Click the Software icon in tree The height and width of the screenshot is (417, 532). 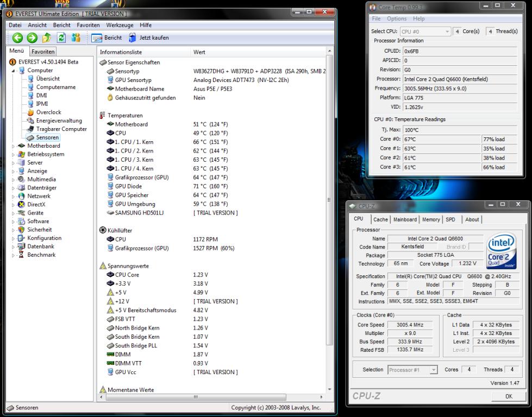pyautogui.click(x=21, y=222)
